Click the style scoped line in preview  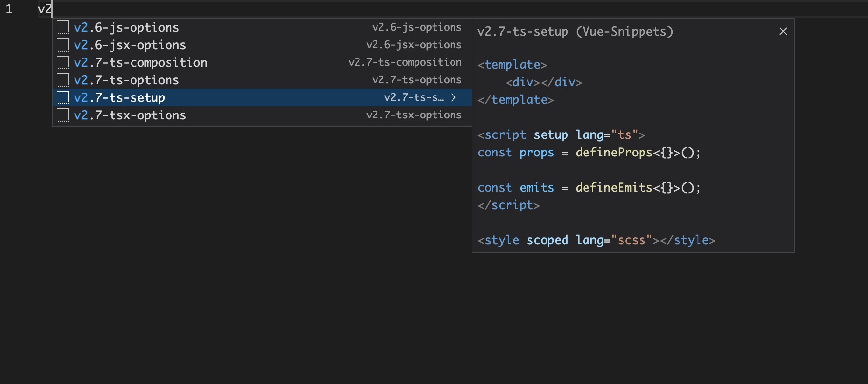point(596,240)
